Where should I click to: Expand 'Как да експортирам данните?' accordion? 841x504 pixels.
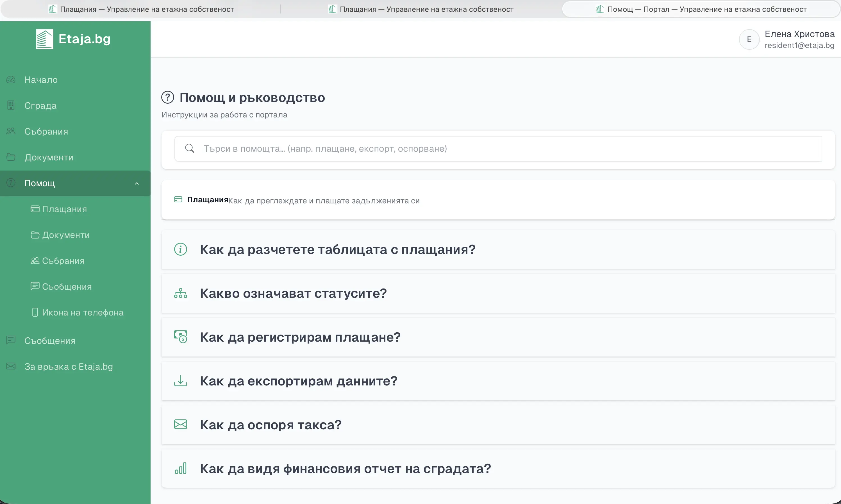click(x=498, y=381)
